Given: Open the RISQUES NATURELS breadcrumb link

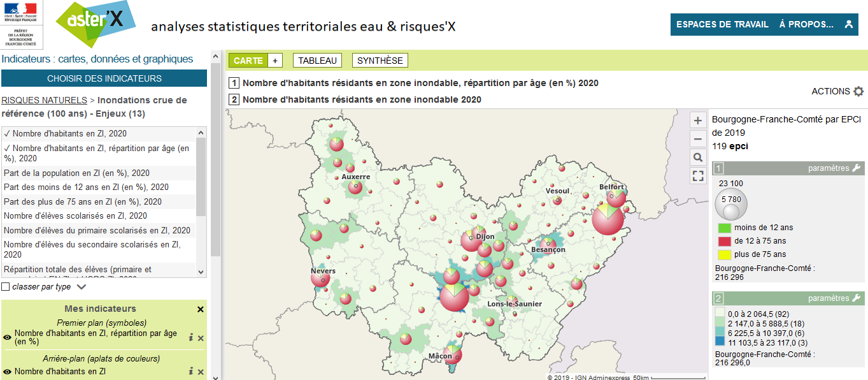Looking at the screenshot, I should 44,100.
